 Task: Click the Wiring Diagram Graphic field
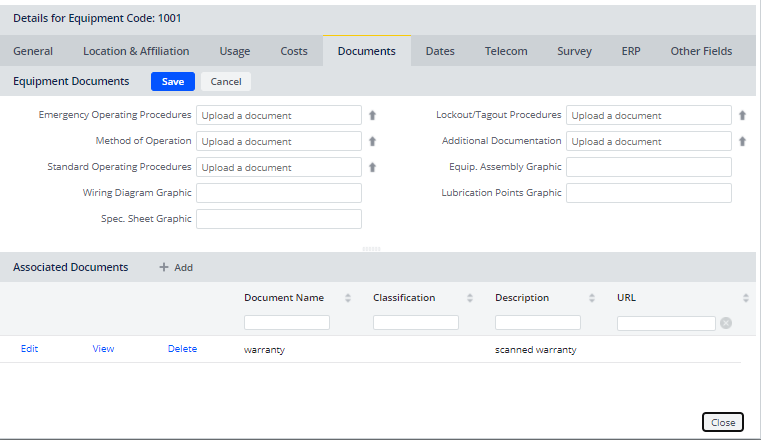click(278, 193)
